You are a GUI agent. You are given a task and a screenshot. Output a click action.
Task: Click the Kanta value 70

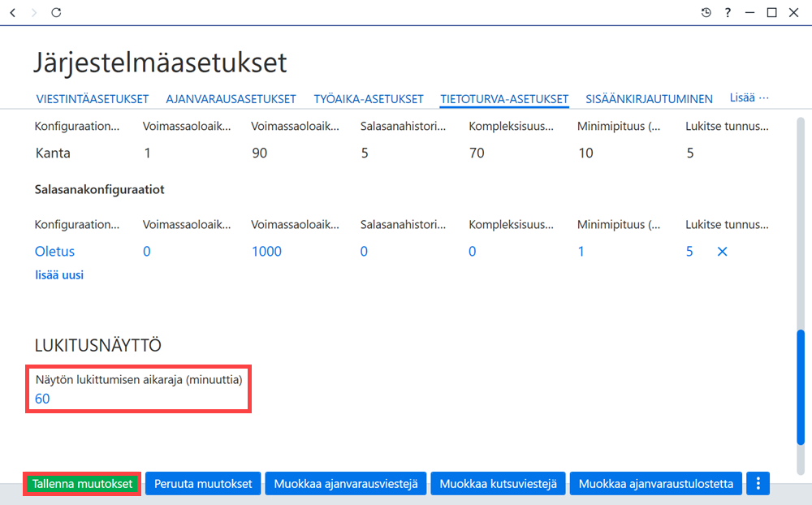coord(477,153)
